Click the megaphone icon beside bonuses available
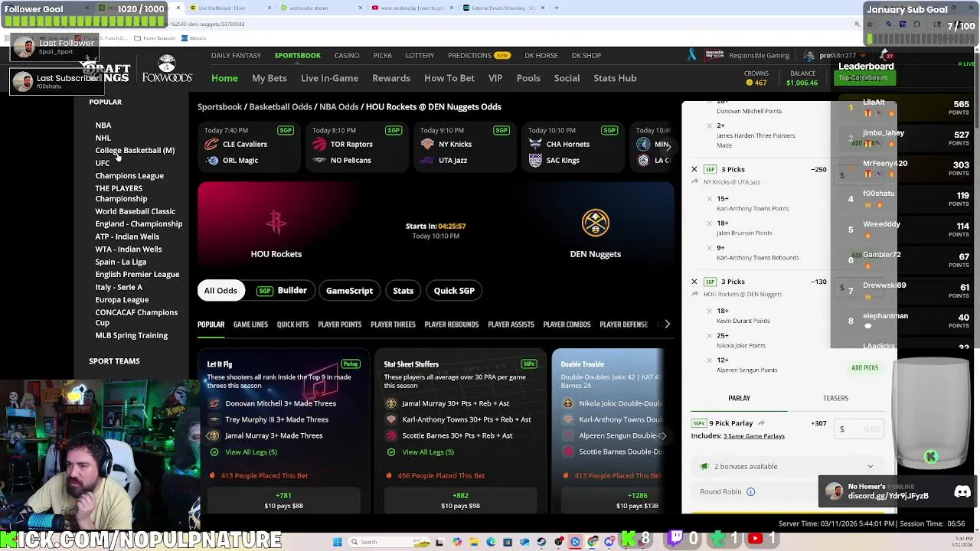980x551 pixels. coord(704,466)
